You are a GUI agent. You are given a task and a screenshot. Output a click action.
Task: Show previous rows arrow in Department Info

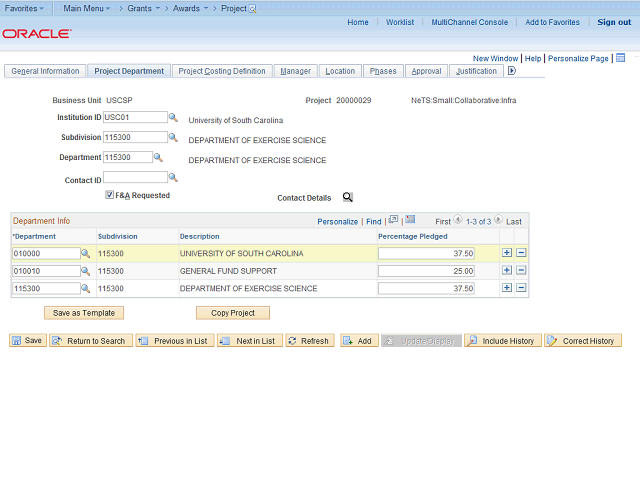(x=458, y=220)
